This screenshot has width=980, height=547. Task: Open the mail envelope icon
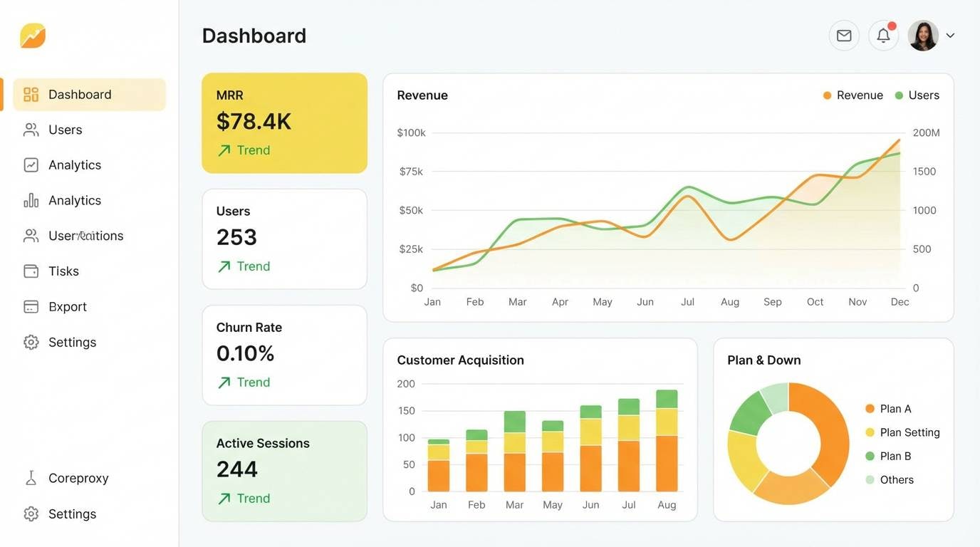[843, 34]
